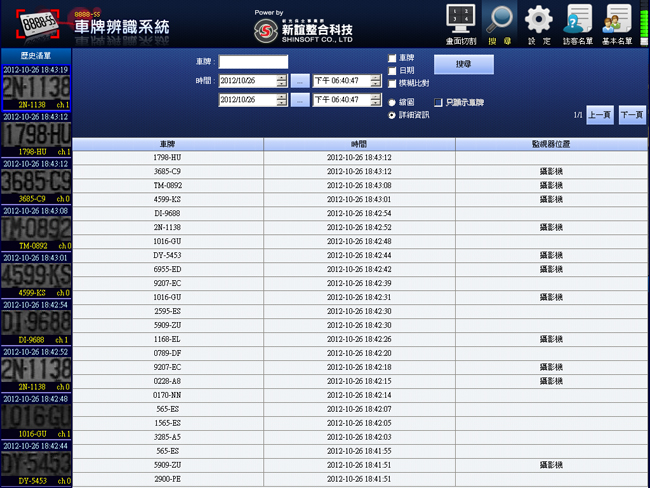Screen dimensions: 650x488
Task: Sort by the license plate column header
Action: [168, 144]
